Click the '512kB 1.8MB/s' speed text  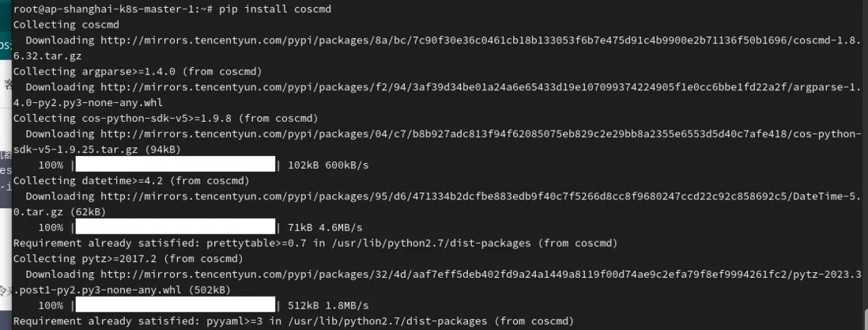329,305
